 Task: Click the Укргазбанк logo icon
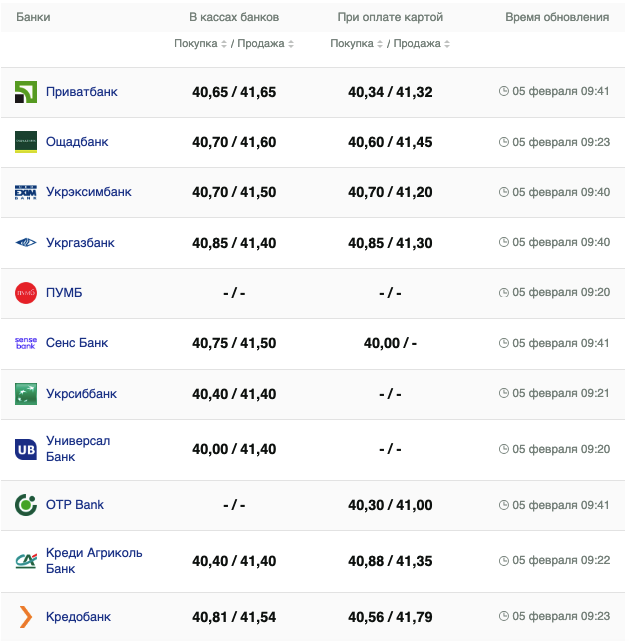point(26,243)
